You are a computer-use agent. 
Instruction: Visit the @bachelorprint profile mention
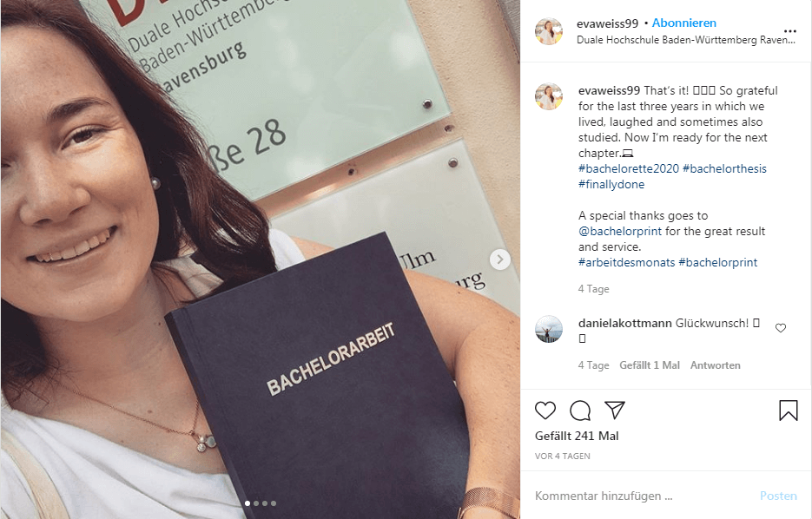pos(620,232)
